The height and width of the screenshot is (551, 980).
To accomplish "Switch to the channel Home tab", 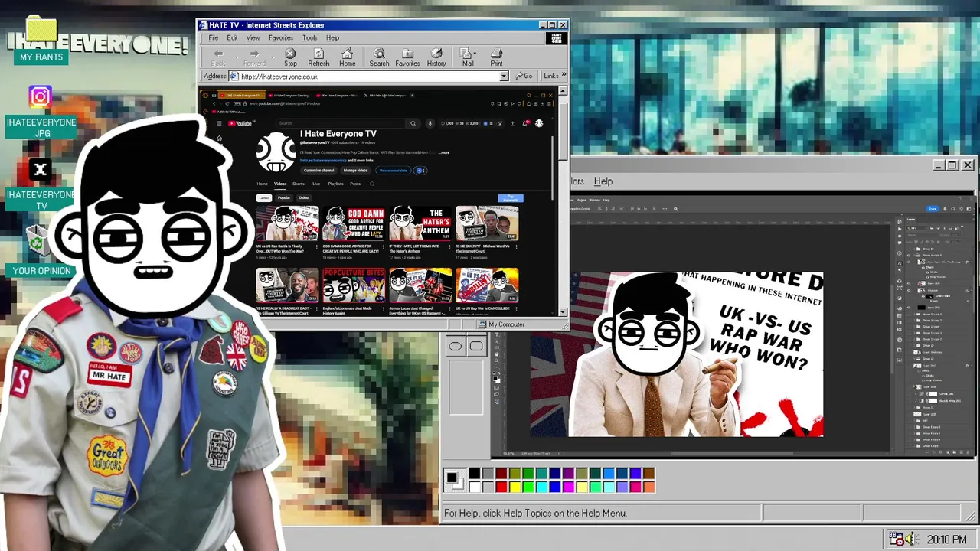I will [x=262, y=184].
